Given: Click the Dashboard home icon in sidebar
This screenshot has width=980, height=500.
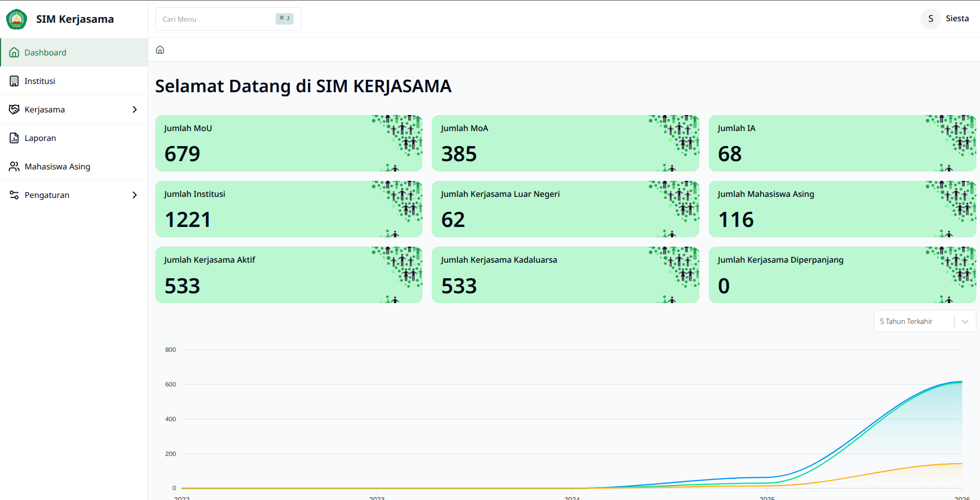Looking at the screenshot, I should (x=14, y=52).
